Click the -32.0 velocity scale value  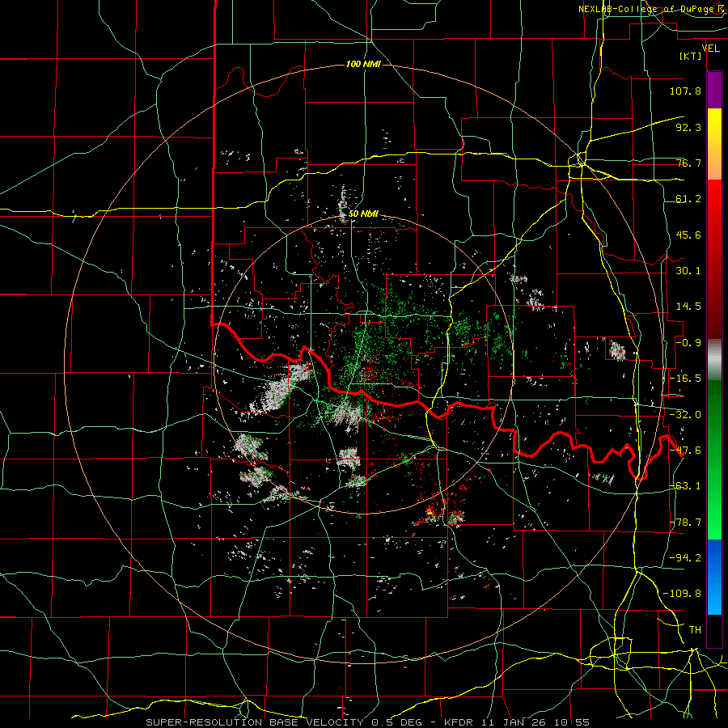685,415
